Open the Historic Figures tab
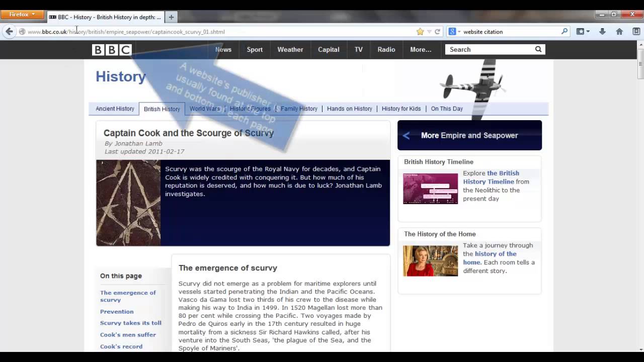Screen dimensions: 644x362 [250, 109]
